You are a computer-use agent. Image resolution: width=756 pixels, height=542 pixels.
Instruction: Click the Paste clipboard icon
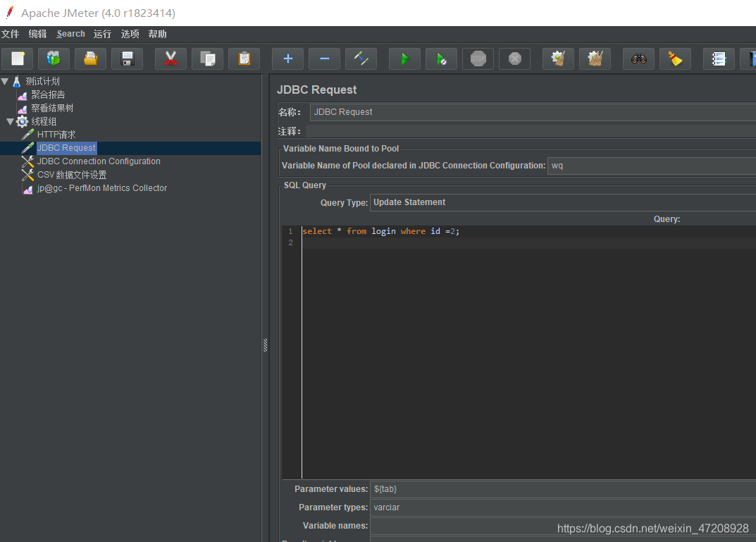coord(244,58)
